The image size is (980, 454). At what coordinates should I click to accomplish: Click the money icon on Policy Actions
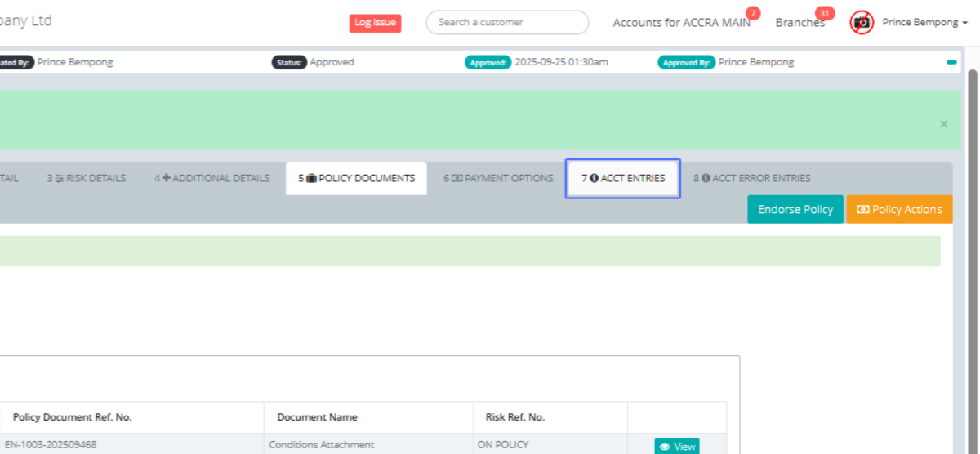(862, 210)
